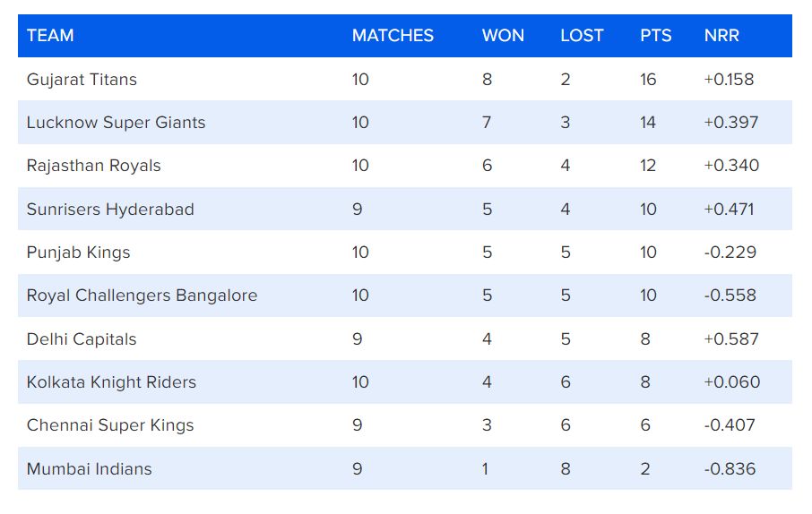
Task: Select Lucknow Super Giants team name
Action: [x=116, y=123]
